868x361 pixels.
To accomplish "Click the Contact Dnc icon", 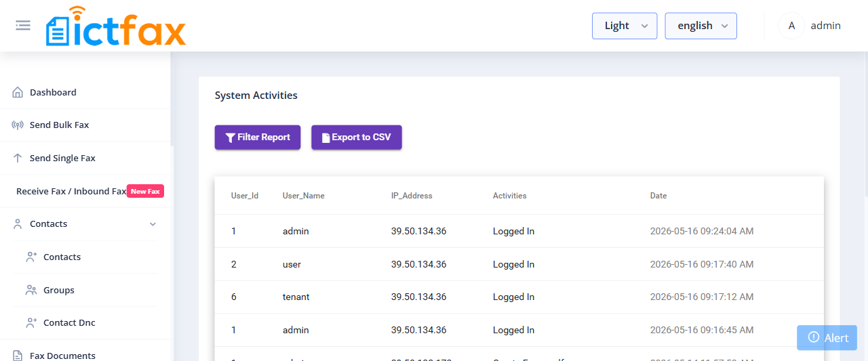I will tap(31, 323).
